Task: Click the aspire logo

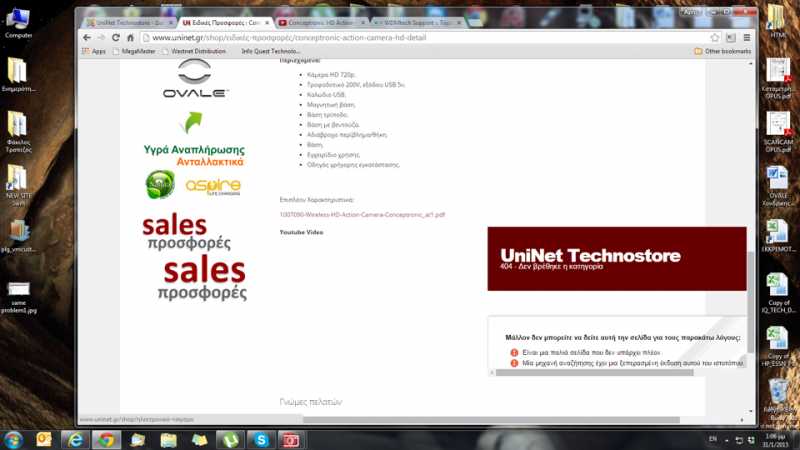Action: 213,186
